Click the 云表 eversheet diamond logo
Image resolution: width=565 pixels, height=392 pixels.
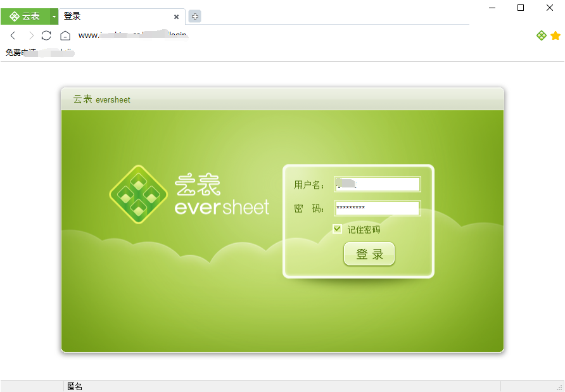click(x=138, y=194)
